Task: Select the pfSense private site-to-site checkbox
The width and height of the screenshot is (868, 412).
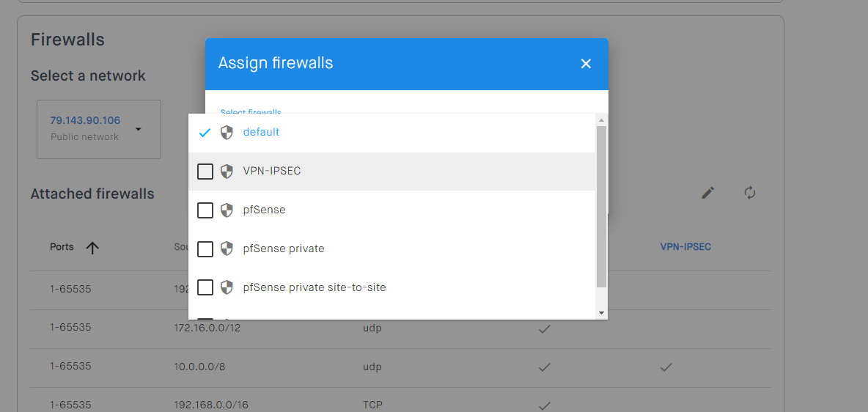Action: [x=205, y=287]
